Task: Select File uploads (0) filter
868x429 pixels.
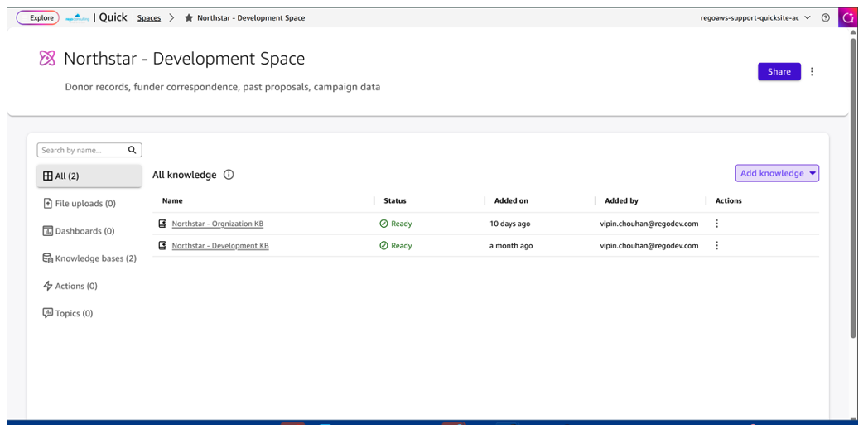Action: tap(80, 203)
